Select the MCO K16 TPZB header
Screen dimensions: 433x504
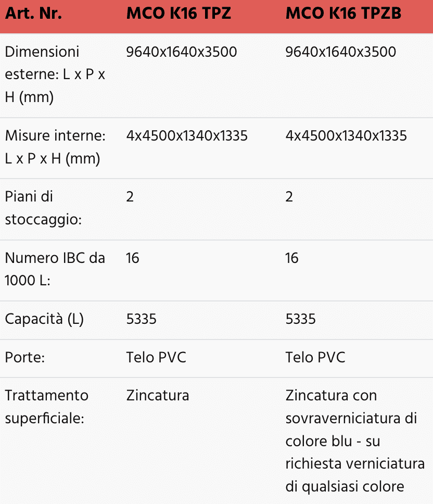click(x=343, y=14)
